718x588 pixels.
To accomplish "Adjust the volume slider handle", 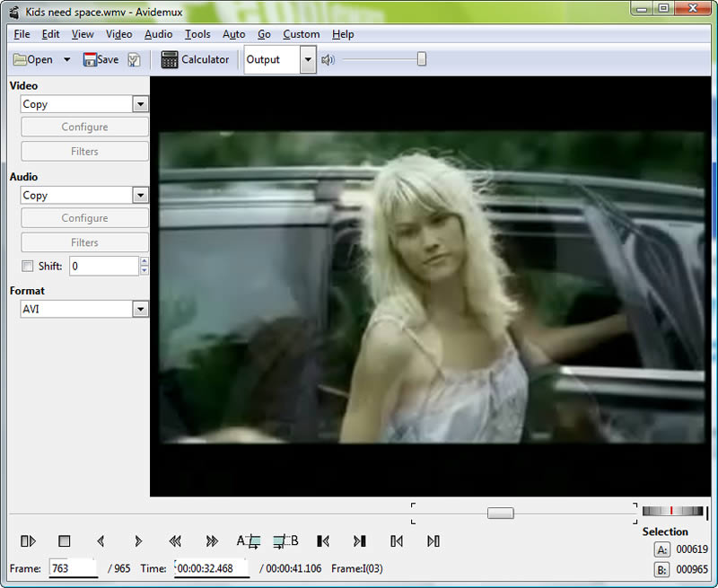I will point(422,59).
